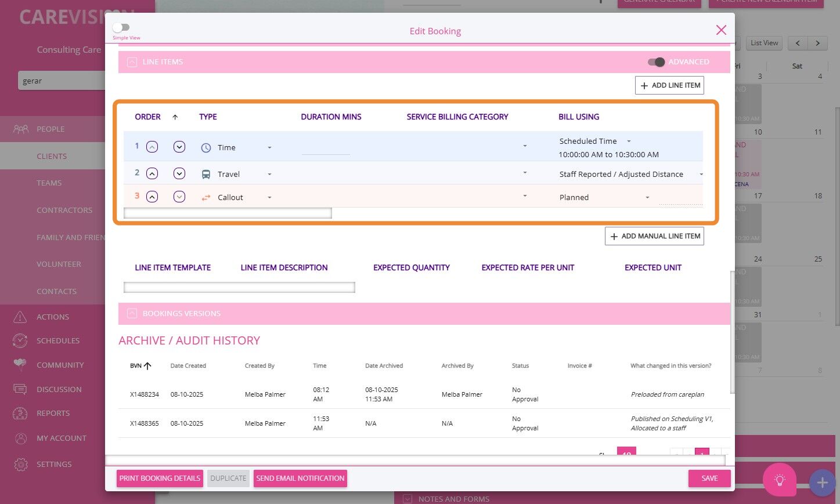
Task: Click the lightbulb help icon
Action: tap(779, 480)
